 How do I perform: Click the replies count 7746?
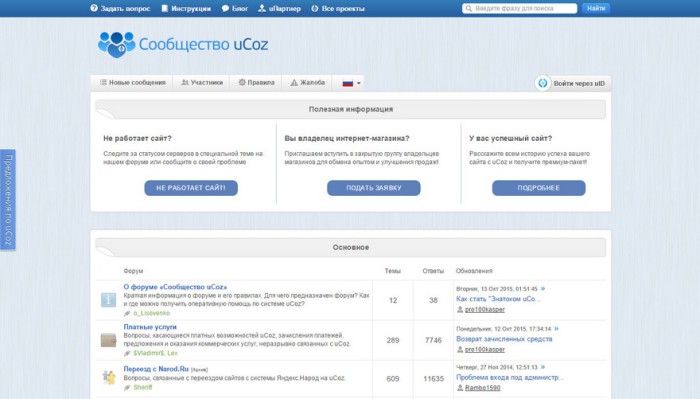tap(433, 341)
